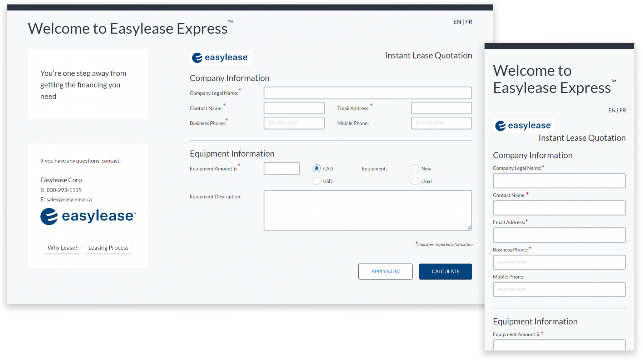Click the Equipment Amount field

coord(281,168)
